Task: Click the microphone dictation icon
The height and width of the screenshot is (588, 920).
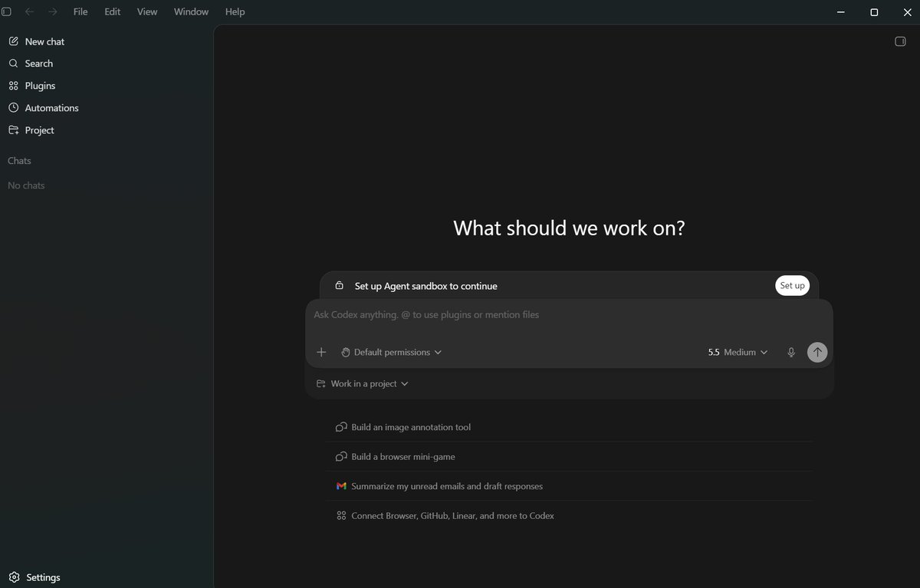Action: 791,352
